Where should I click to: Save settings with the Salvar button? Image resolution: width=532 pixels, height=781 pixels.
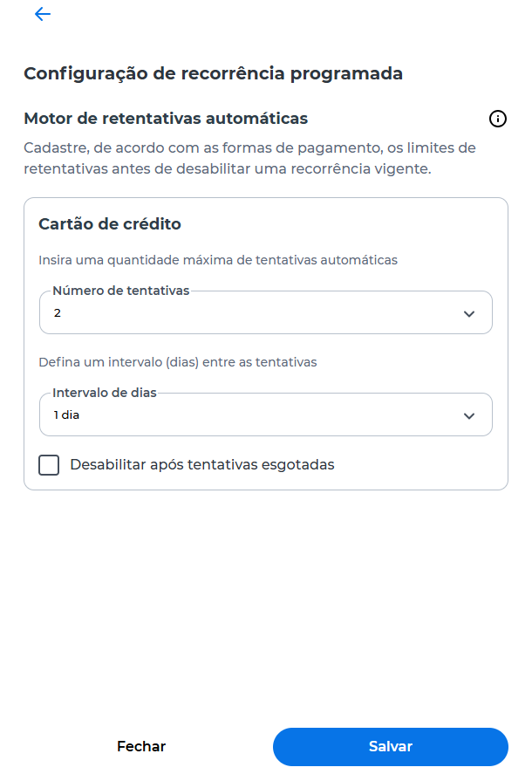[x=391, y=747]
